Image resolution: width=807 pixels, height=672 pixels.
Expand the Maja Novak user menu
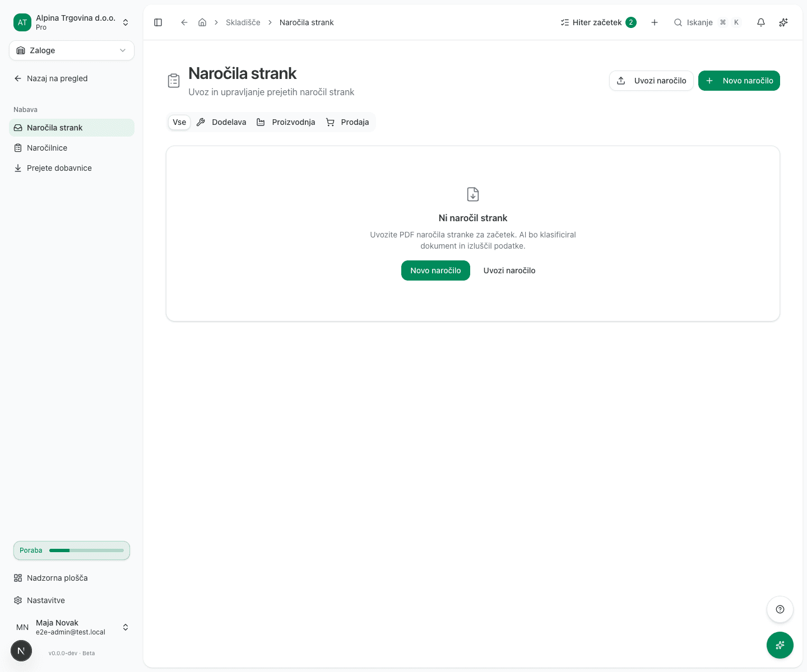[72, 627]
